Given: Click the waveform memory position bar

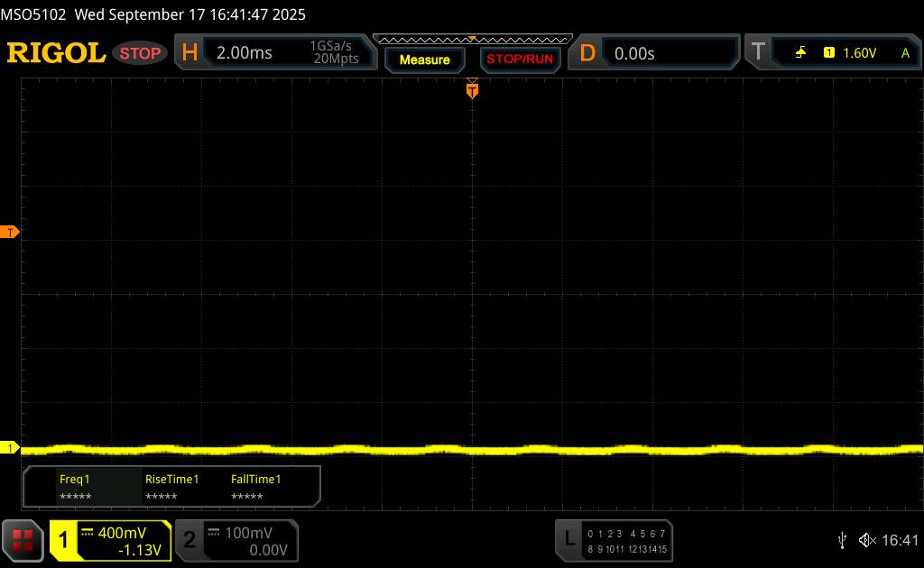Looking at the screenshot, I should tap(472, 39).
